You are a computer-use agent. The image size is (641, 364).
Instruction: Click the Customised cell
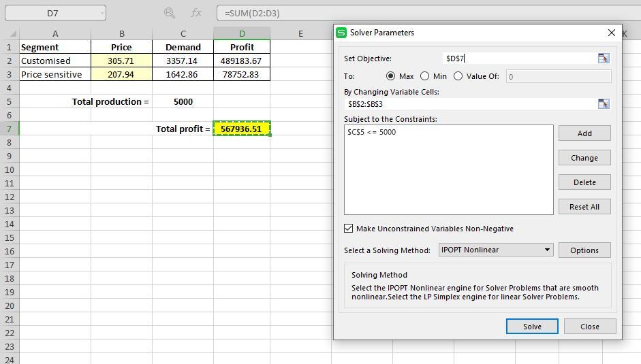click(55, 61)
